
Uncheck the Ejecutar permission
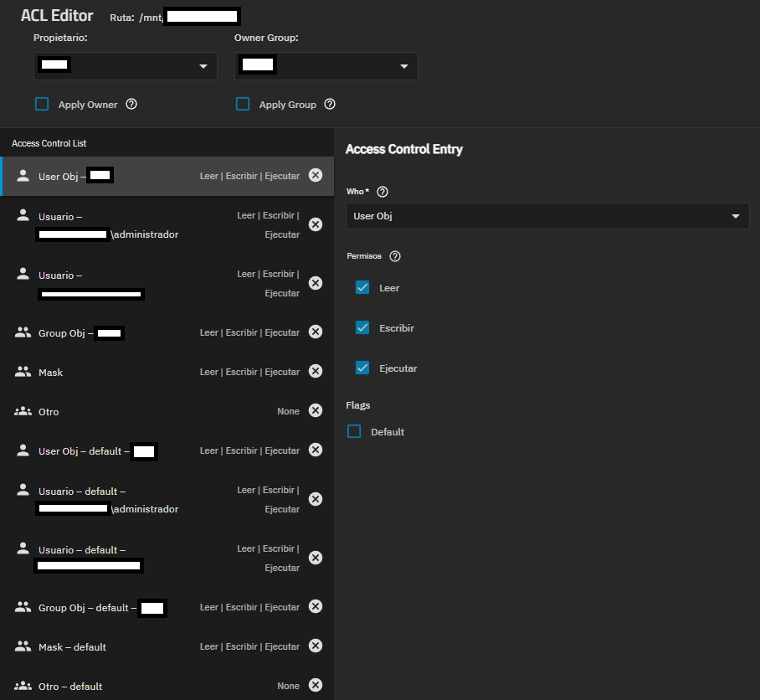coord(362,368)
